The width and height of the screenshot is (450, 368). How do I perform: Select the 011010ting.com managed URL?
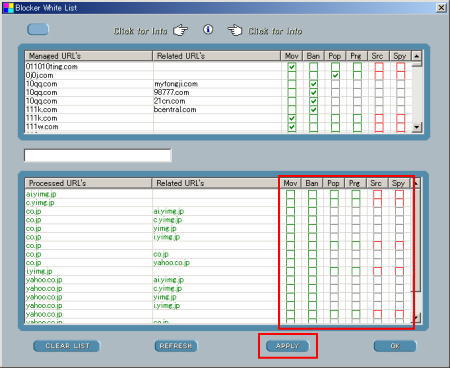coord(52,67)
